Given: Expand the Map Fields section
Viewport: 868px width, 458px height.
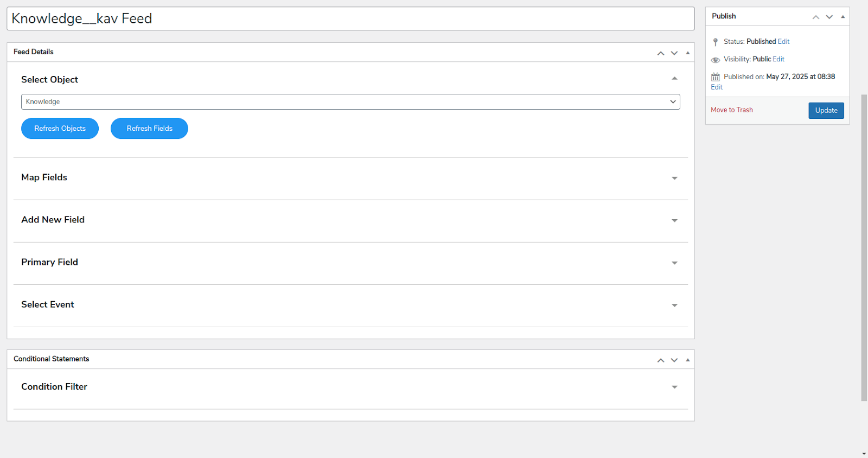Looking at the screenshot, I should (x=674, y=178).
